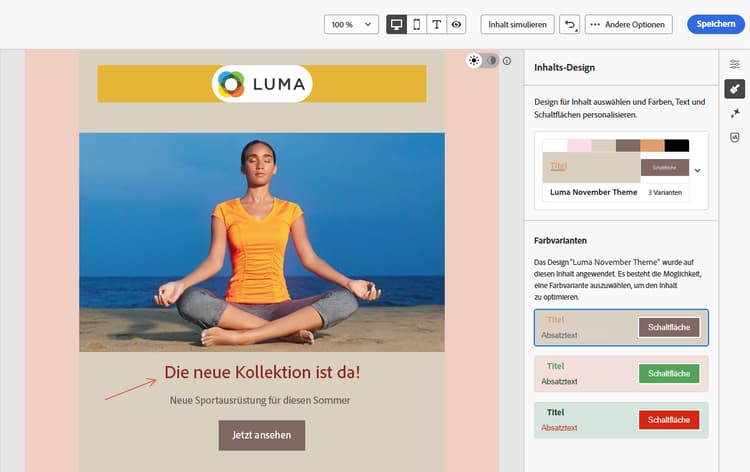Expand the Luma November Theme chevron

pos(697,170)
